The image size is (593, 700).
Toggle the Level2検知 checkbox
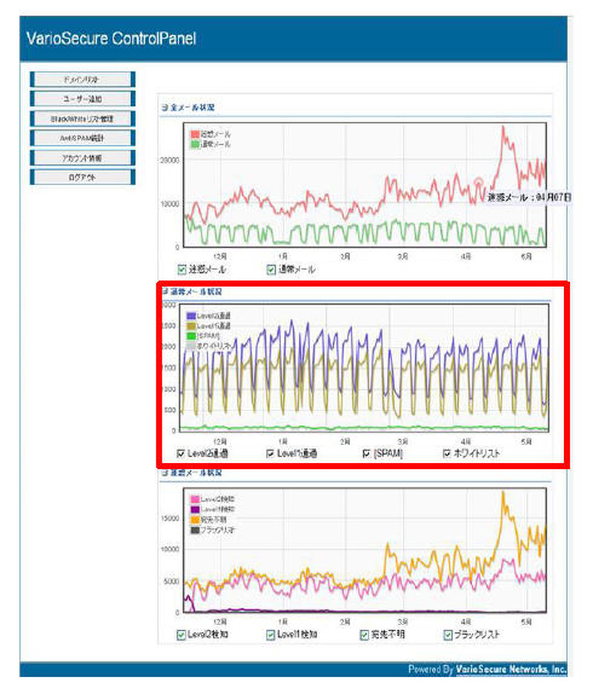click(x=182, y=635)
